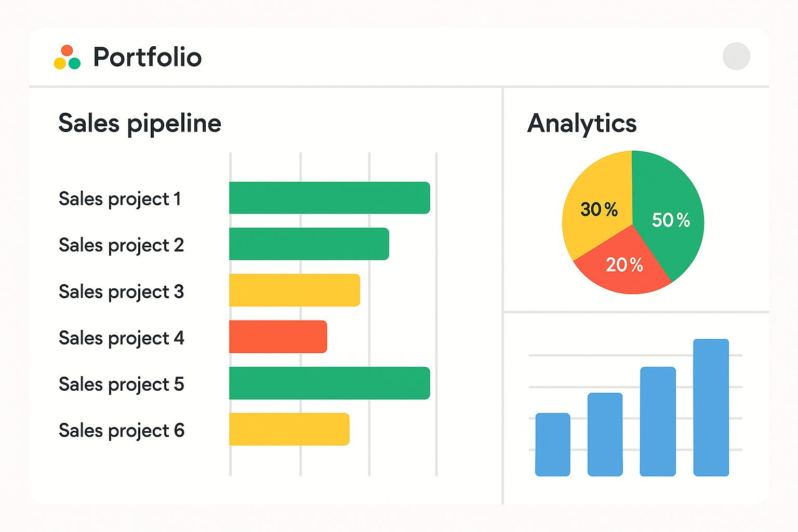Open the Sales project 2 row label

click(x=121, y=245)
